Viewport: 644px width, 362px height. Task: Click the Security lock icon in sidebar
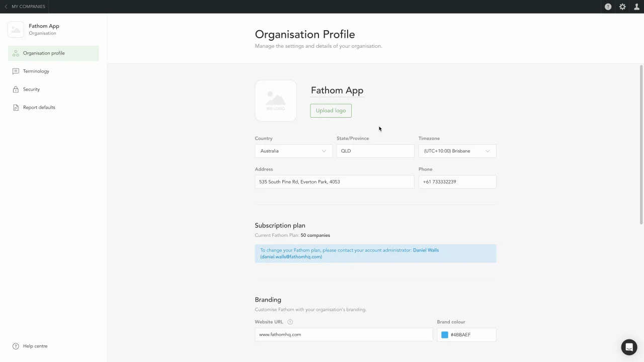coord(16,89)
